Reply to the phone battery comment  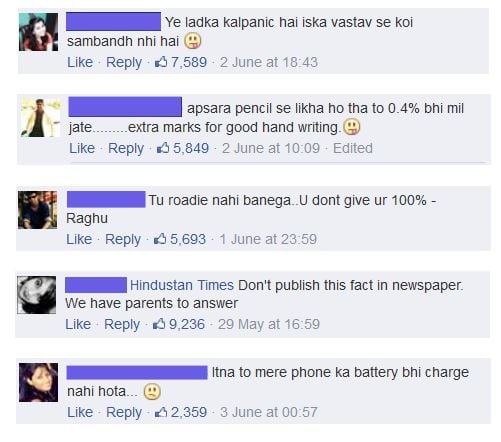pos(124,413)
